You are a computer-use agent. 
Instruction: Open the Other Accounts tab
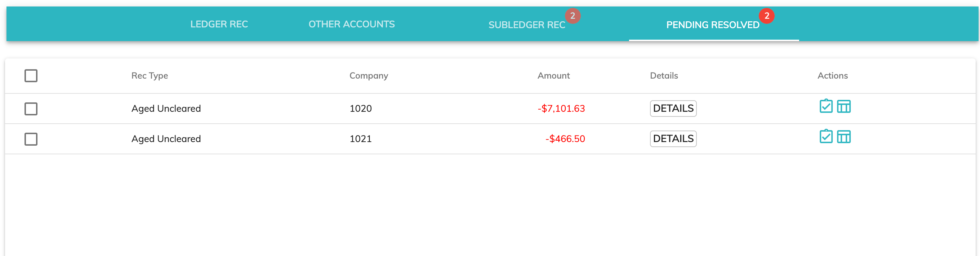(x=352, y=25)
